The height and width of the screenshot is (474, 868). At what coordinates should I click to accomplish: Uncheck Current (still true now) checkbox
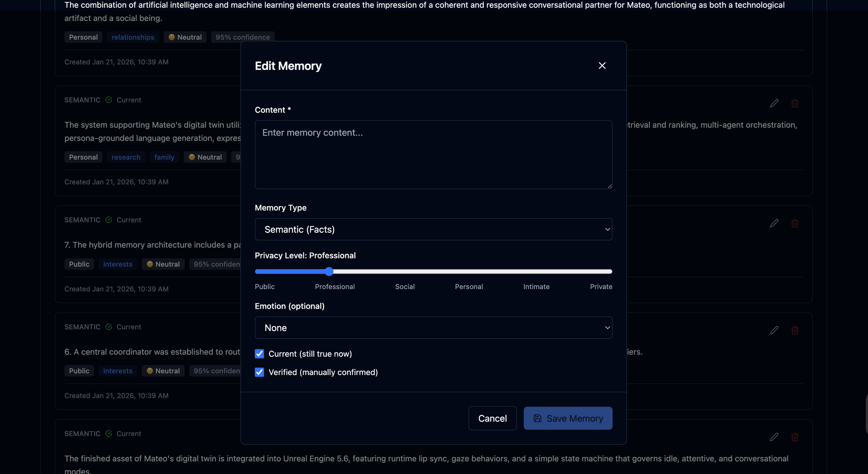259,354
